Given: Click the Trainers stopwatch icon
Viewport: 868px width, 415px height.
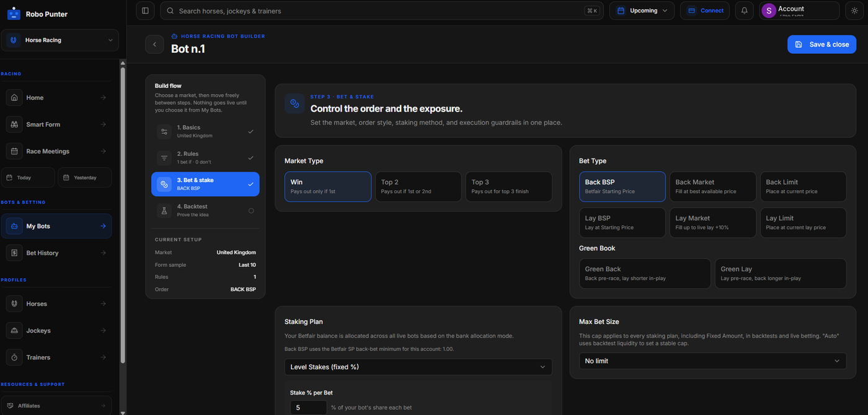Looking at the screenshot, I should (x=15, y=357).
